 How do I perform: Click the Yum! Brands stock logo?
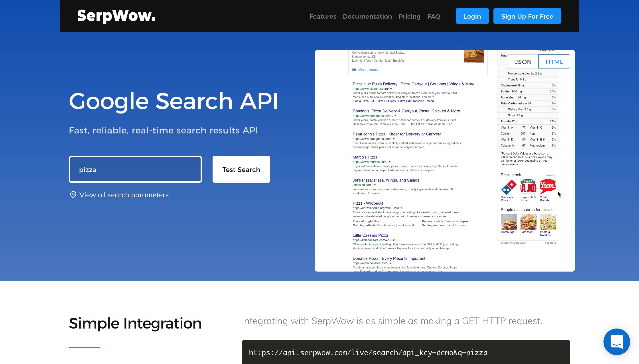click(x=548, y=187)
